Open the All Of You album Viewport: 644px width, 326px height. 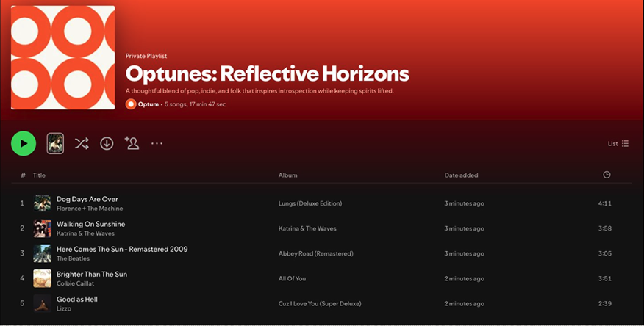pyautogui.click(x=292, y=278)
